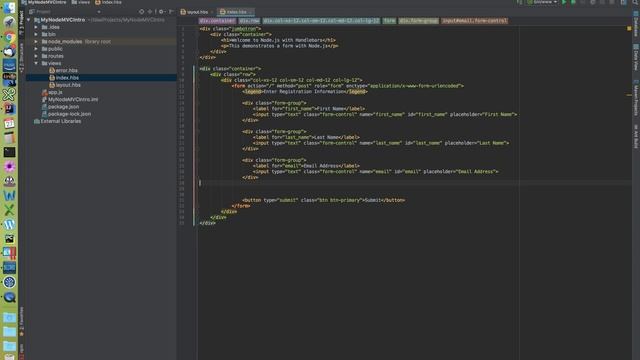Click the collapse-all icon in Project panel
Viewport: 640px width, 360px height.
click(150, 12)
